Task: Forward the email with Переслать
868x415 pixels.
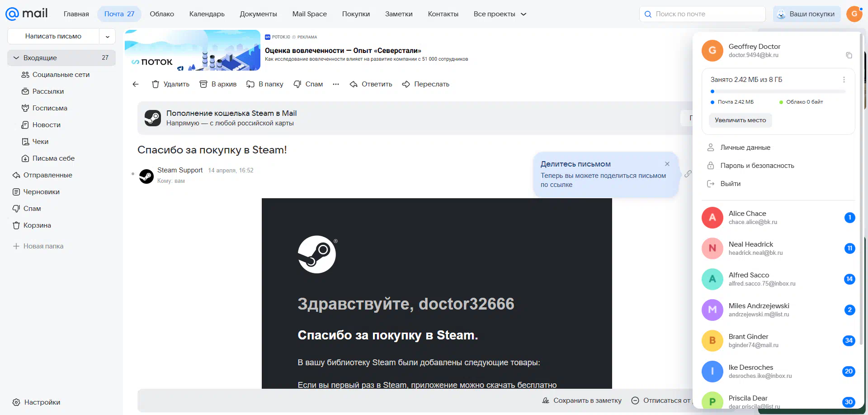Action: [426, 84]
